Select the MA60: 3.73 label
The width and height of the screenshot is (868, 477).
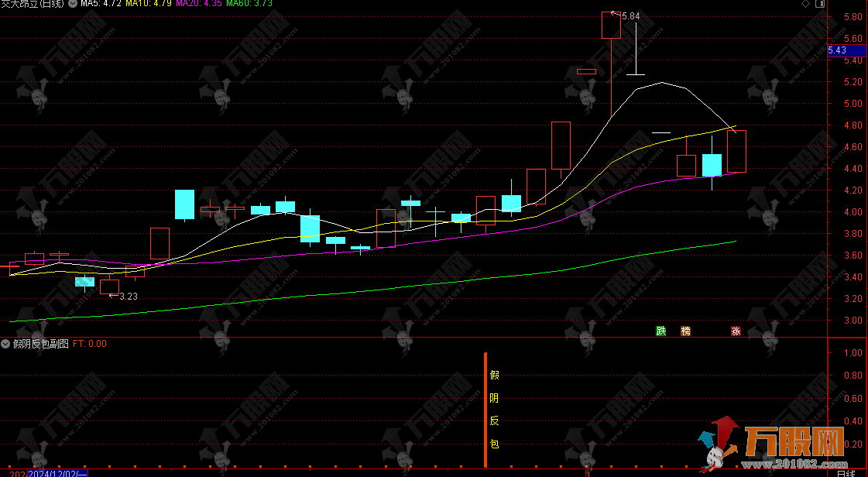pos(249,3)
